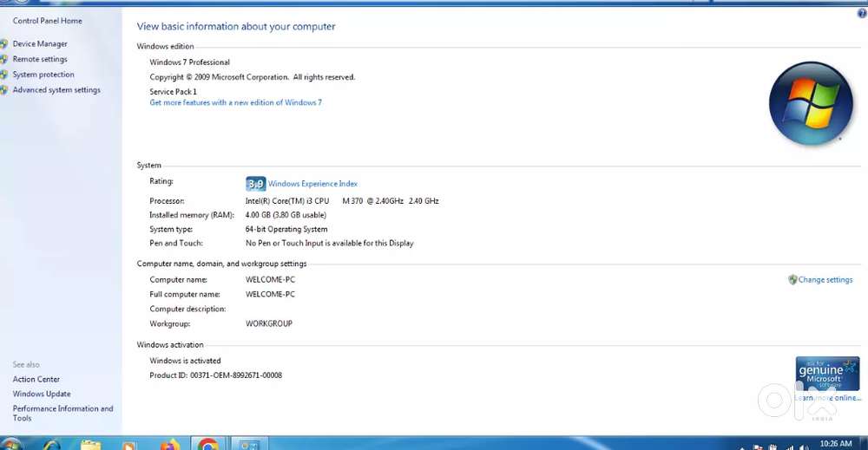Open Action Center under See also
The image size is (868, 450).
[36, 379]
